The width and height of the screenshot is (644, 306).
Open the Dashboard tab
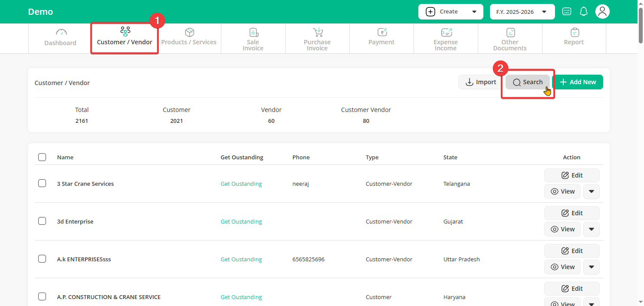pos(60,38)
